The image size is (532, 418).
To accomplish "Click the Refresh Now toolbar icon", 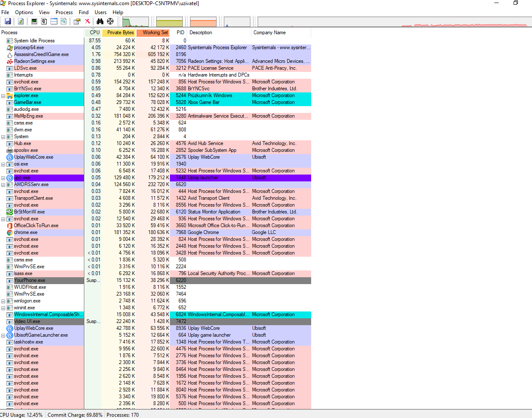I will (21, 21).
